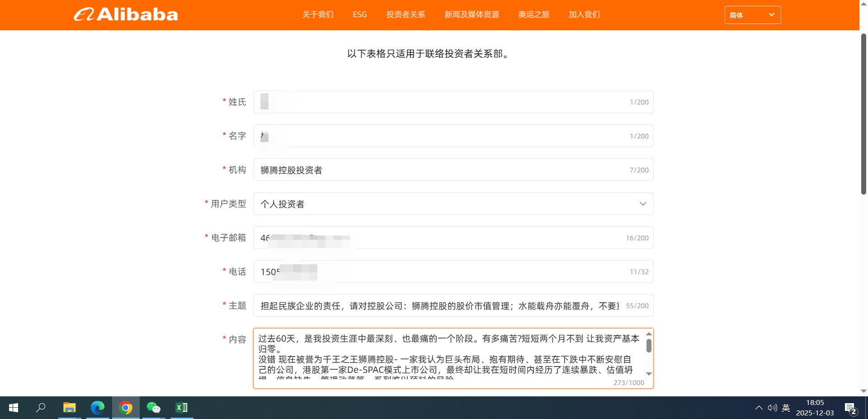Click into the 电子邮箱 field
The image size is (868, 419).
(453, 238)
